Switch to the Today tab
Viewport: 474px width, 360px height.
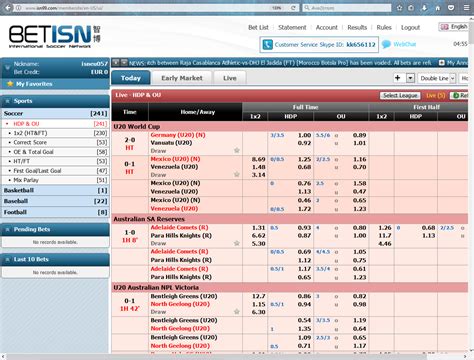tap(131, 78)
